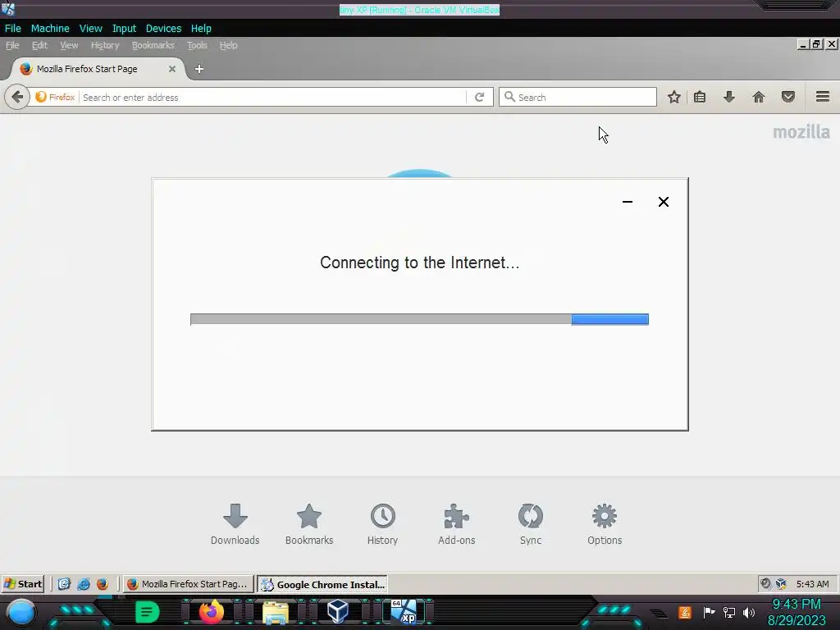Click the XP Start button
The image size is (840, 630).
tap(23, 584)
